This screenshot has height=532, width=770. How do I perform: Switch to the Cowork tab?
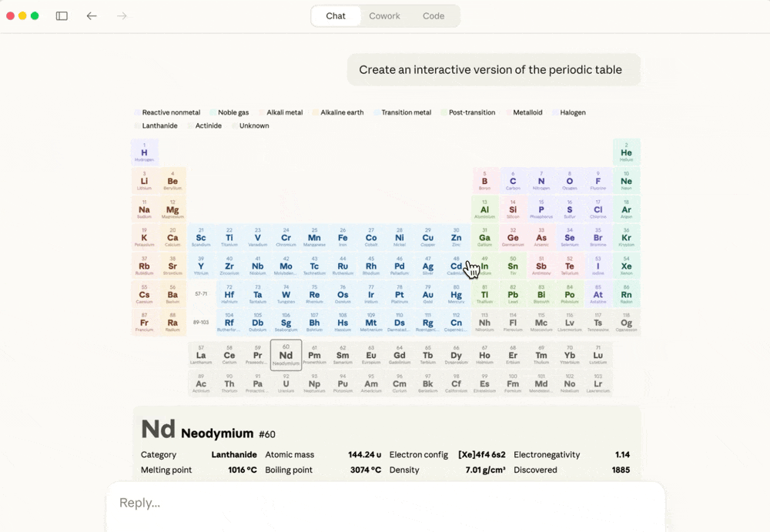384,16
